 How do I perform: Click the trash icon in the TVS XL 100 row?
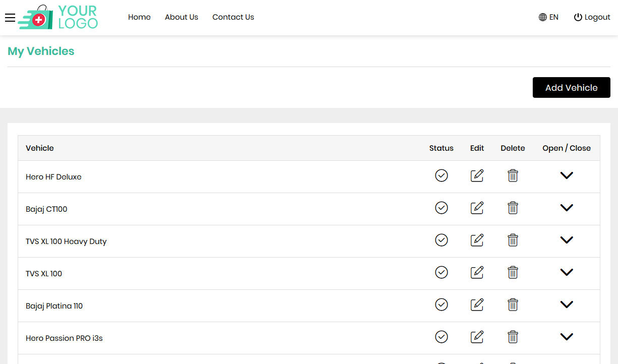coord(513,272)
